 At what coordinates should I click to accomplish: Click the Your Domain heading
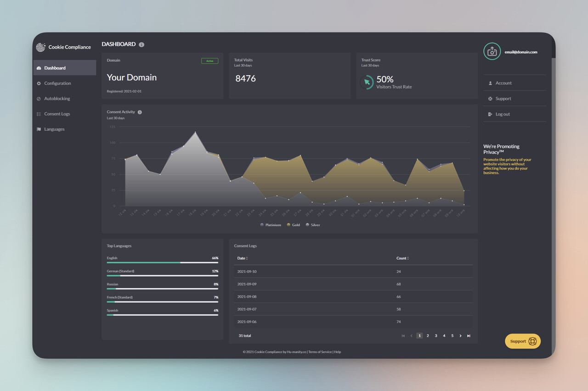(132, 78)
